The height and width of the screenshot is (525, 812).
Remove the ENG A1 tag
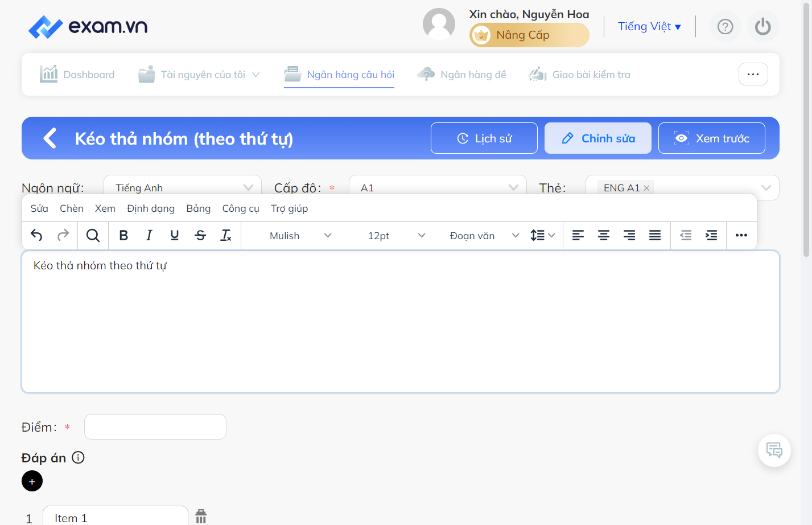tap(646, 188)
